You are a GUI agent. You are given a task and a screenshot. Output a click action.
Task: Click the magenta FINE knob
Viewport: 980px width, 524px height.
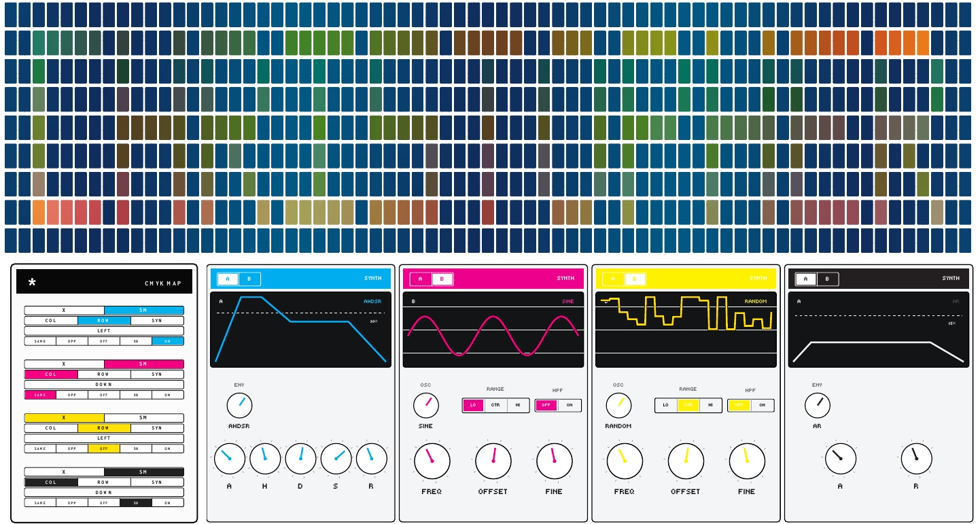click(554, 461)
